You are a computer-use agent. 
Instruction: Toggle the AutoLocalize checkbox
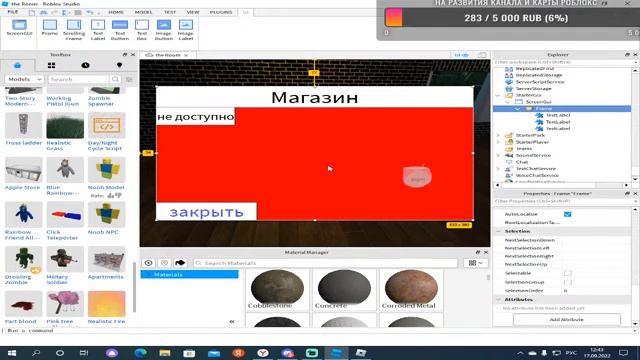tap(567, 214)
